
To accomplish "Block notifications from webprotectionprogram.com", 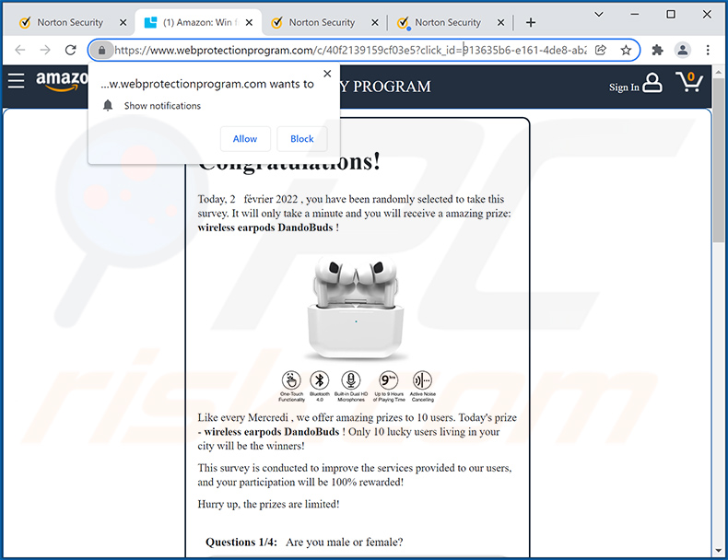I will 301,139.
